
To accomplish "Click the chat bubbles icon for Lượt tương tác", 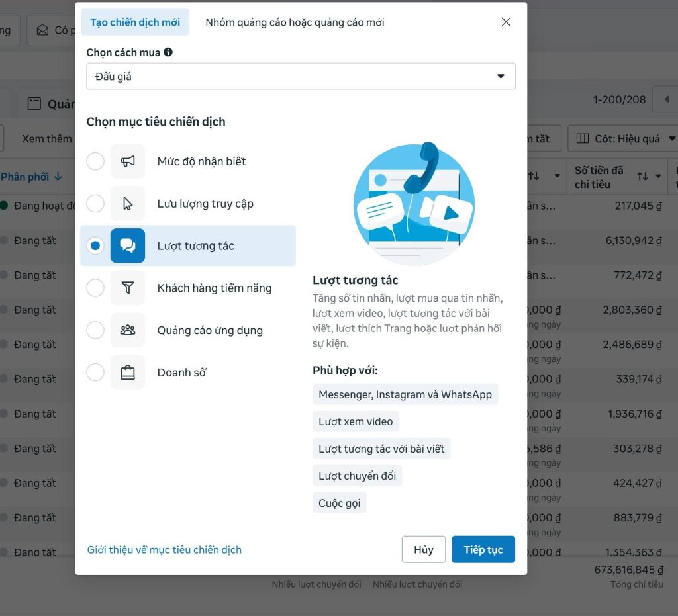I will pos(128,245).
